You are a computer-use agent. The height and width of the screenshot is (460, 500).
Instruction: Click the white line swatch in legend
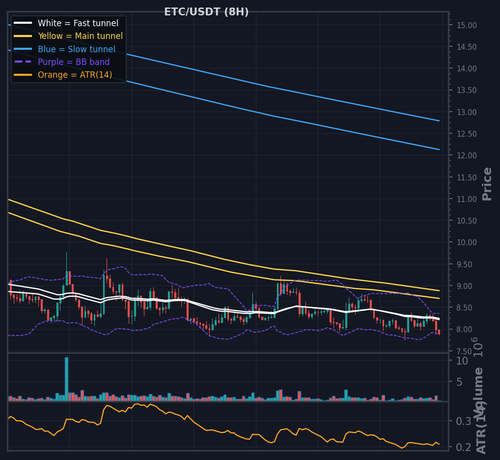(23, 23)
